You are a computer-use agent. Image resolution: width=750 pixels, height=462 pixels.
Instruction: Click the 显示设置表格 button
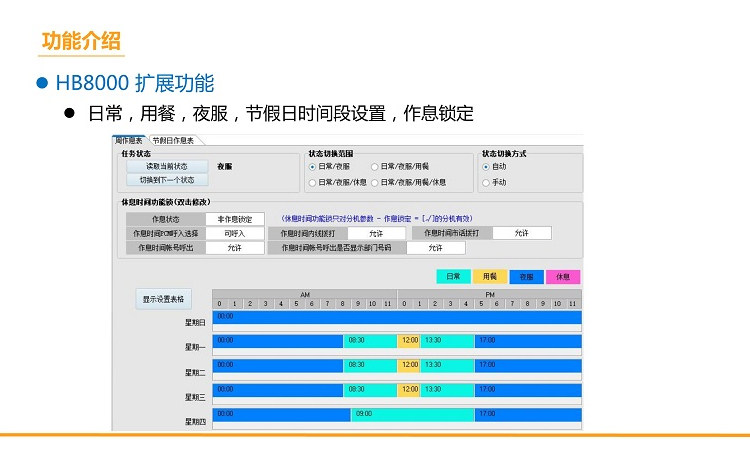coord(164,299)
